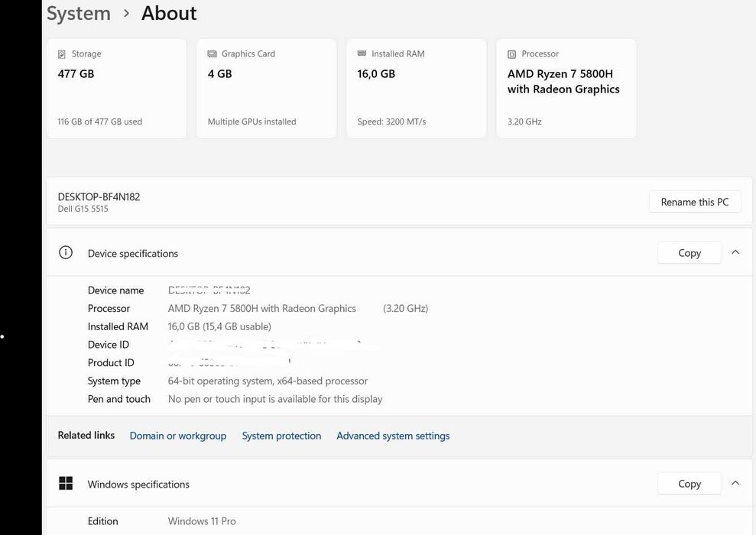Collapse the Device specifications section
756x535 pixels.
point(735,252)
